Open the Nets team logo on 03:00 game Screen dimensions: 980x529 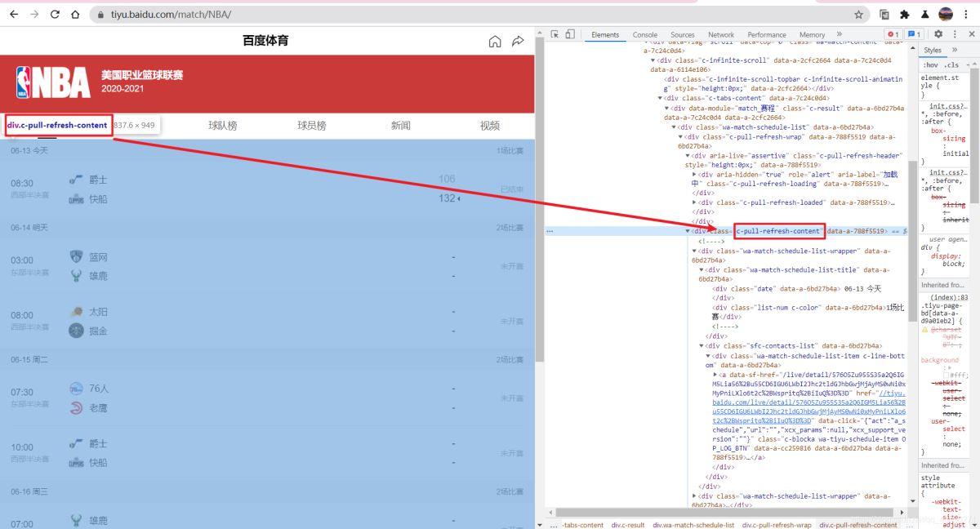coord(76,257)
